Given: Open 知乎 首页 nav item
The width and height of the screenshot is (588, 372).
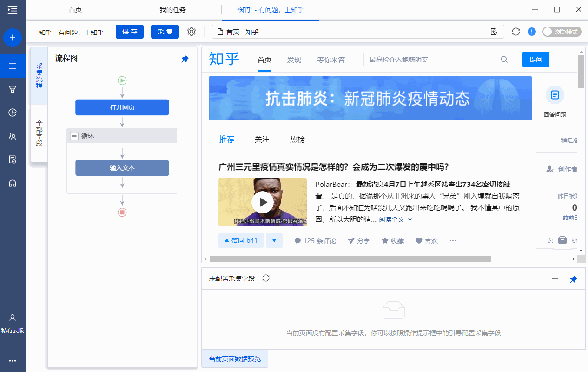Looking at the screenshot, I should pos(264,60).
